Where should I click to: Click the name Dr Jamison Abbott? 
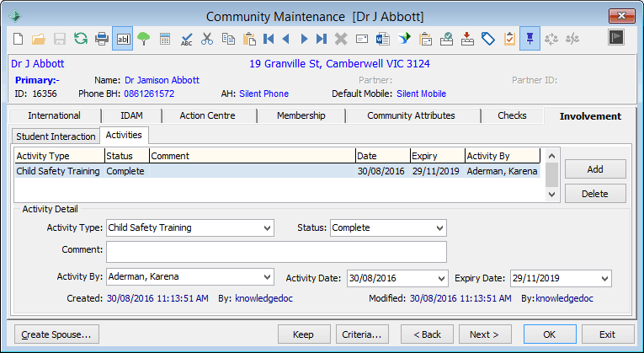coord(162,80)
